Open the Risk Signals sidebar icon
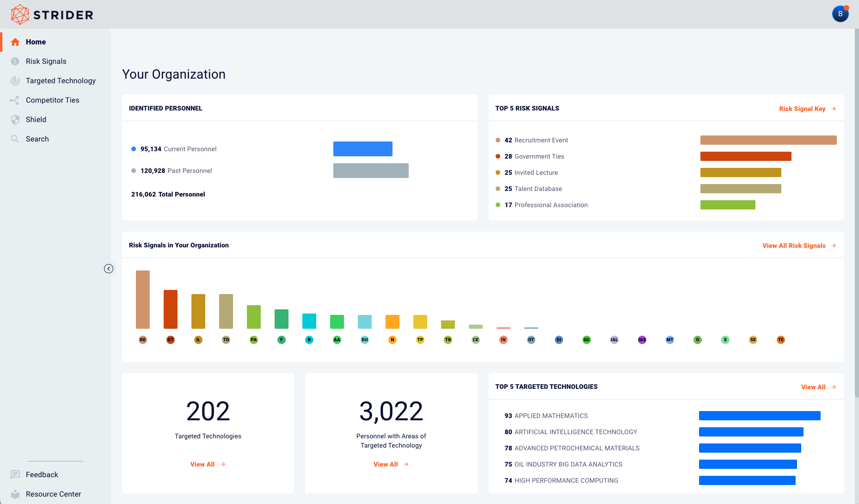Viewport: 859px width, 504px height. (x=15, y=61)
